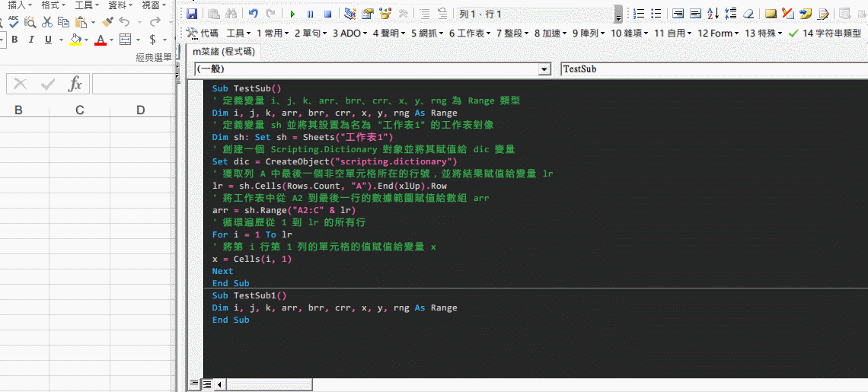Click the eraser icon in VBA toolbar
This screenshot has height=392, width=868.
coord(748,14)
